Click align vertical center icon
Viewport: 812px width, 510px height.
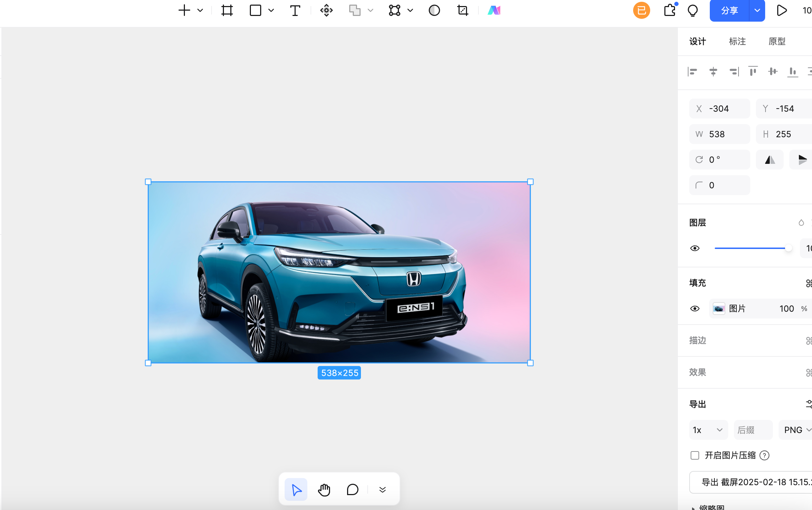(x=773, y=72)
